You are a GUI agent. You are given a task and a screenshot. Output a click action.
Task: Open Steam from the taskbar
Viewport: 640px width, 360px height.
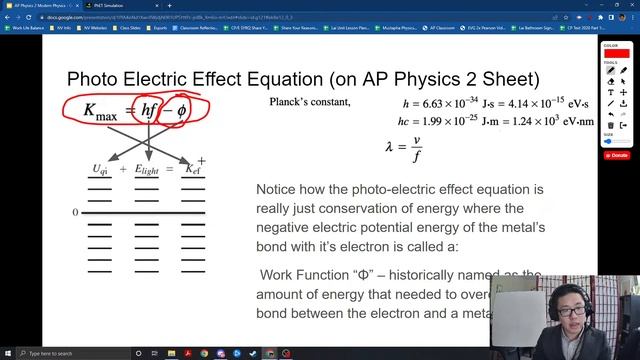253,353
